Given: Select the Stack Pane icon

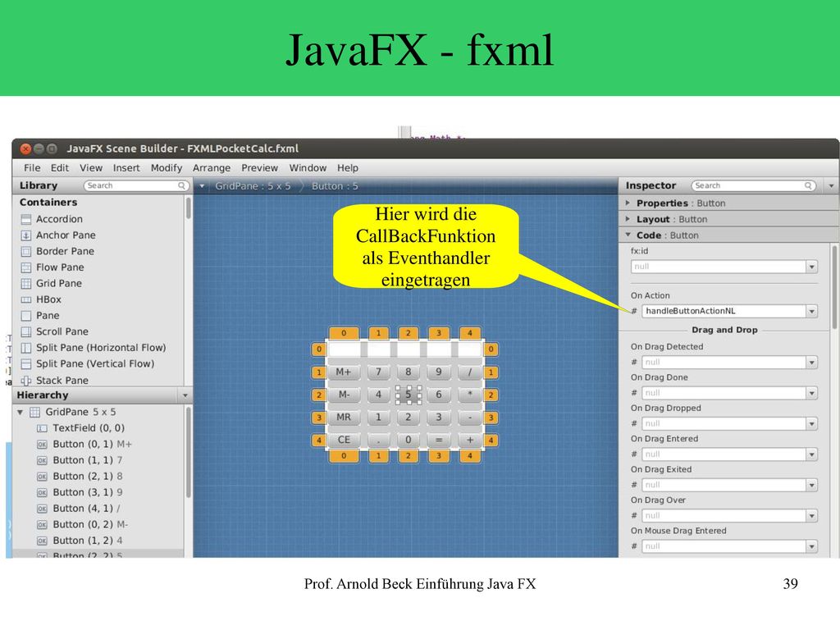Looking at the screenshot, I should 25,381.
